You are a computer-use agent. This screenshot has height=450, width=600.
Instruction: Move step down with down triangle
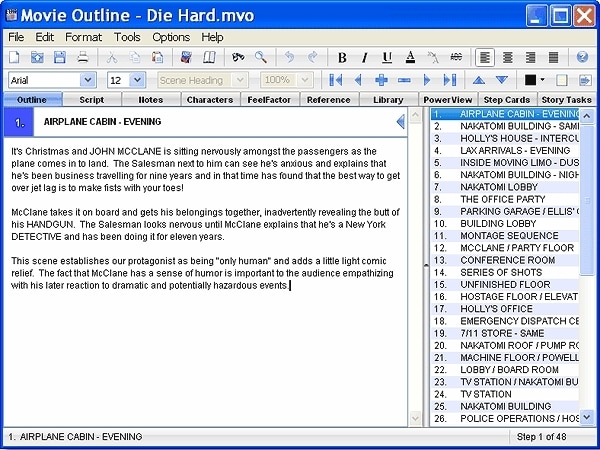tap(502, 80)
